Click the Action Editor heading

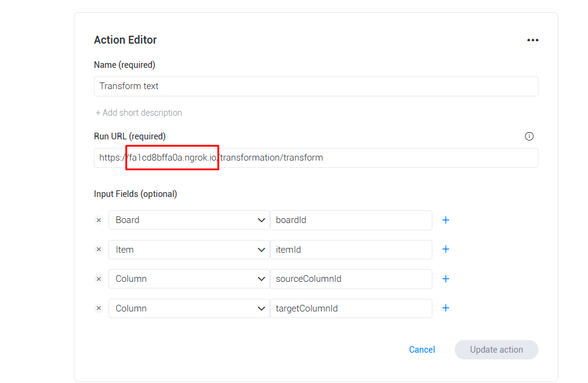point(125,40)
